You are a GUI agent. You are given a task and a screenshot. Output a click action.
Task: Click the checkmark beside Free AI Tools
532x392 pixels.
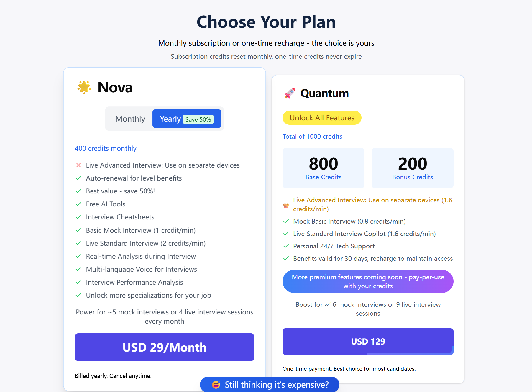tap(78, 204)
